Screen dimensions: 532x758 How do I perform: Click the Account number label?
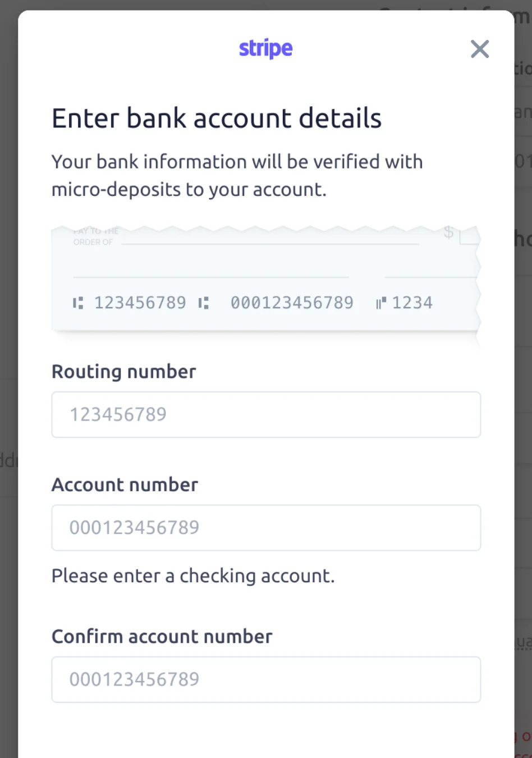(125, 485)
